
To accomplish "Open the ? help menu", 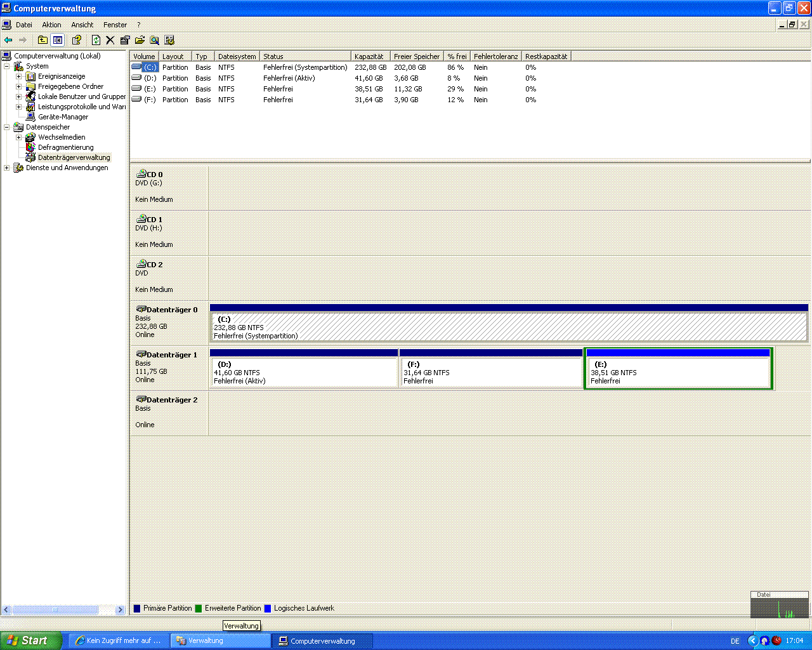I will pos(138,25).
